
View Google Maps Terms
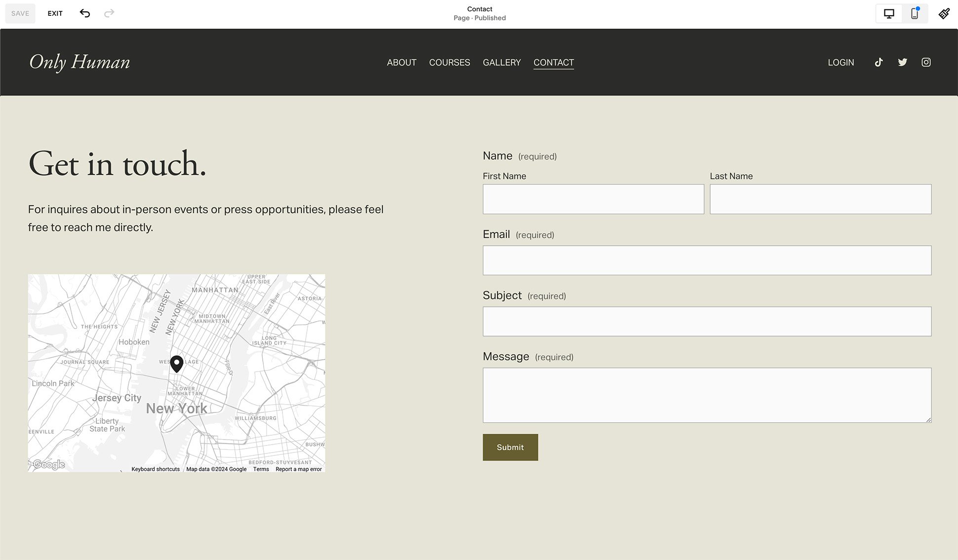click(261, 469)
